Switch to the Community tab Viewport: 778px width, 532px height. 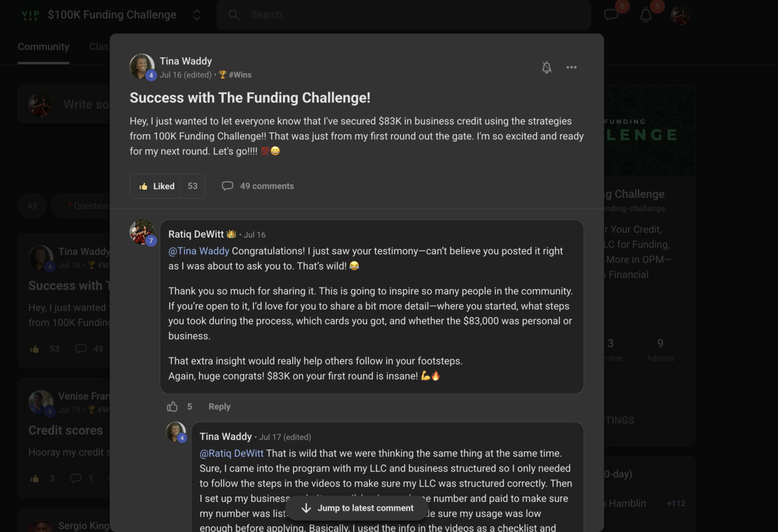point(43,47)
